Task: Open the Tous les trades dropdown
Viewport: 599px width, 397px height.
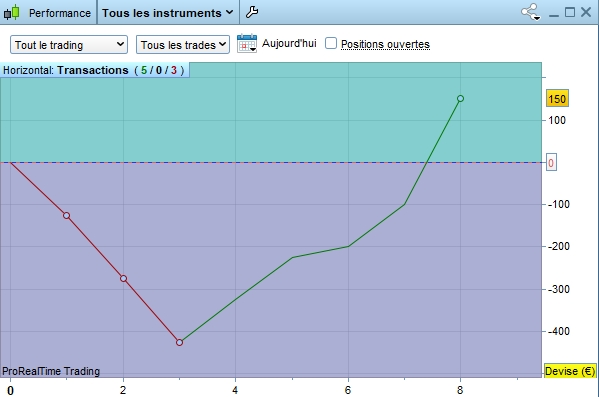Action: click(183, 45)
